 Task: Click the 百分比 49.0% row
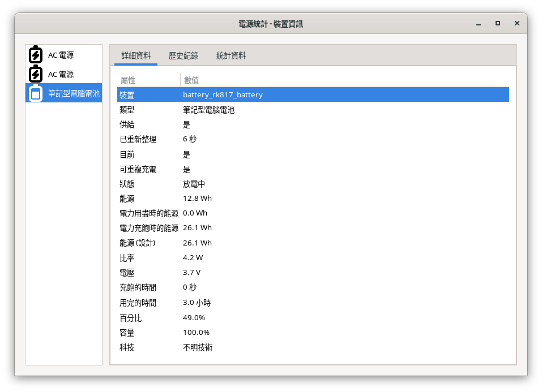(313, 317)
